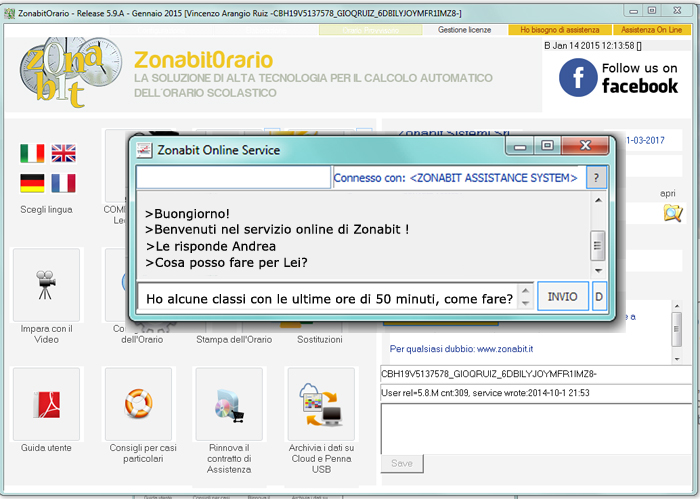Click the ZonabitOrario yellow title
The image size is (700, 499).
(204, 60)
